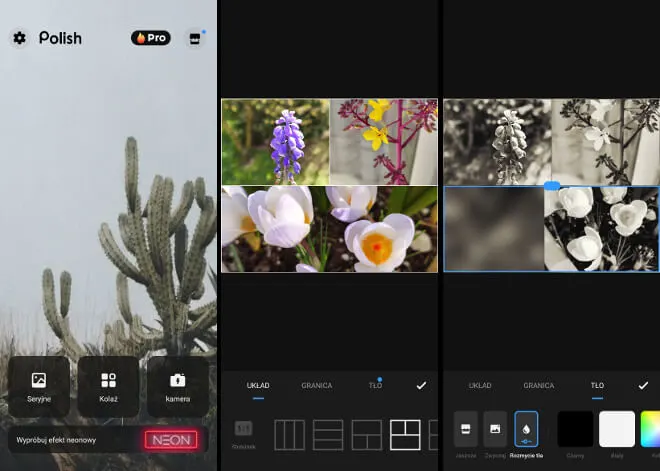Switch to UKŁAD tab in middle editor
660x471 pixels.
258,385
